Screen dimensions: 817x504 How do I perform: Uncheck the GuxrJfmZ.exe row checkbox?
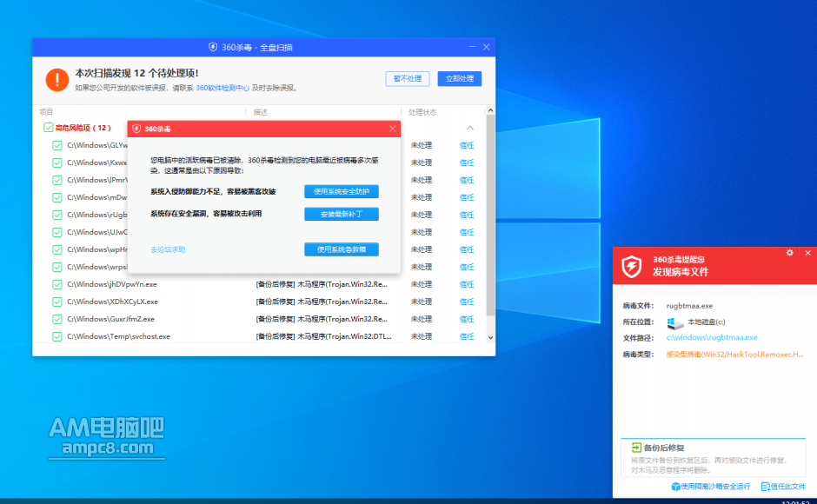[57, 319]
